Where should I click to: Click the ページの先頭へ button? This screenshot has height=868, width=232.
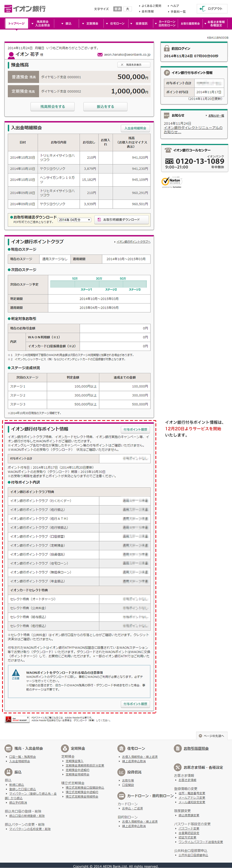tap(211, 736)
